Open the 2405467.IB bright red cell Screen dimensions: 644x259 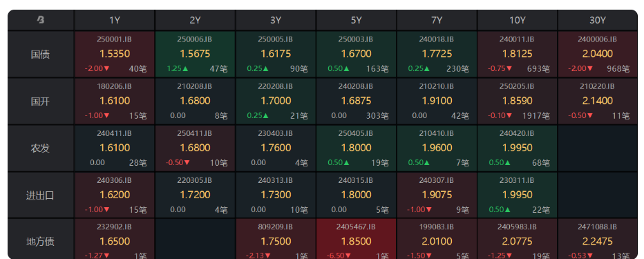click(x=356, y=239)
